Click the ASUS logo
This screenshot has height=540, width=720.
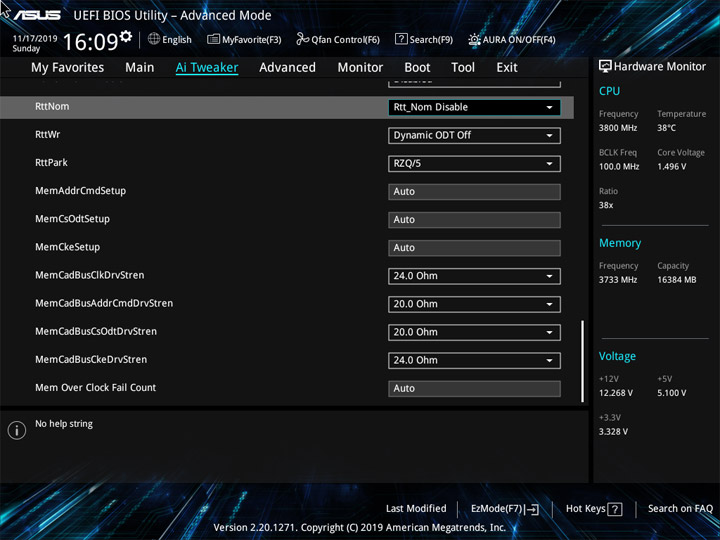[37, 15]
